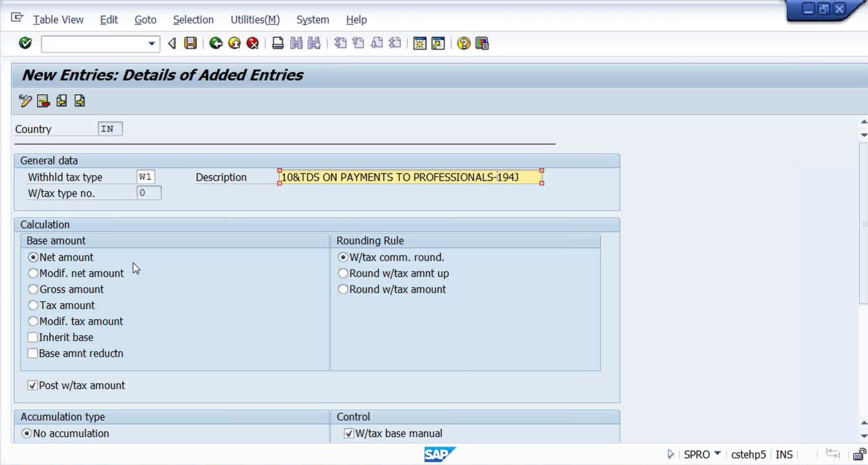Enable the Inherit base checkbox
The height and width of the screenshot is (465, 868).
tap(33, 338)
